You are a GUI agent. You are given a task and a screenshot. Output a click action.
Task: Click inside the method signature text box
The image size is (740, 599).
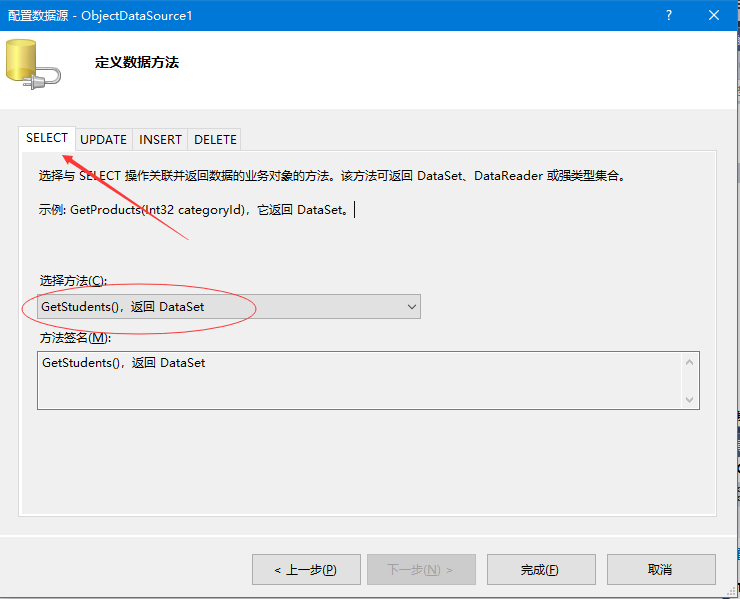point(360,380)
